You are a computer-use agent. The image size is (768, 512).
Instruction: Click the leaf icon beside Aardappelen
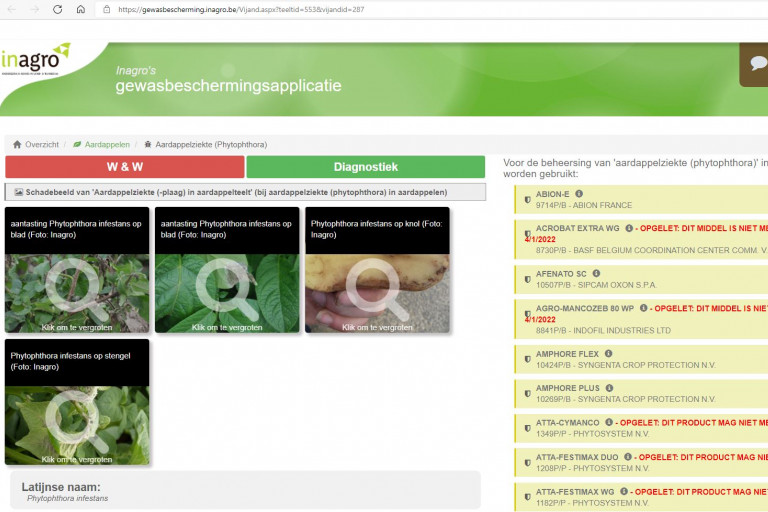[77, 145]
